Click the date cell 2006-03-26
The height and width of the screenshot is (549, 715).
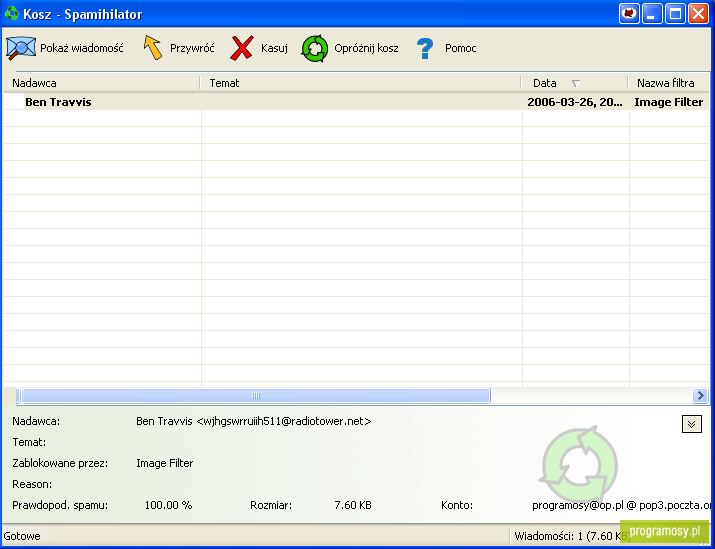[x=575, y=102]
